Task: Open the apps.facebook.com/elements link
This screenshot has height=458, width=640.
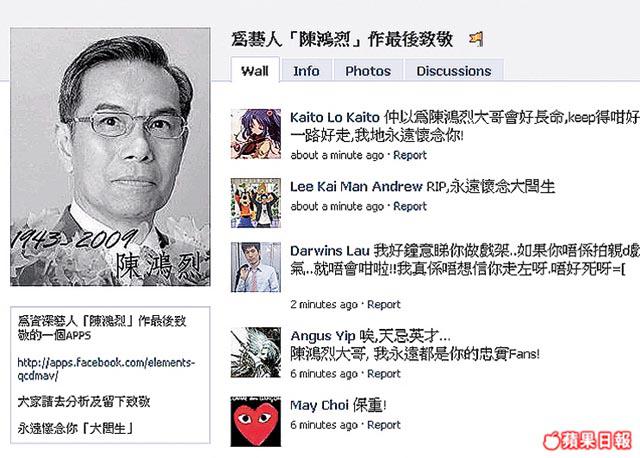Action: tap(106, 369)
